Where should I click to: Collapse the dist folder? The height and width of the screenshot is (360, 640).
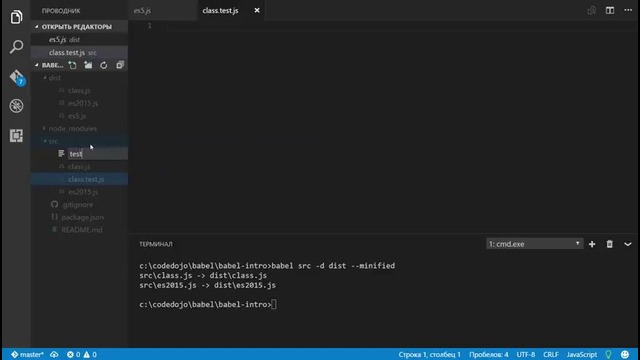point(52,78)
